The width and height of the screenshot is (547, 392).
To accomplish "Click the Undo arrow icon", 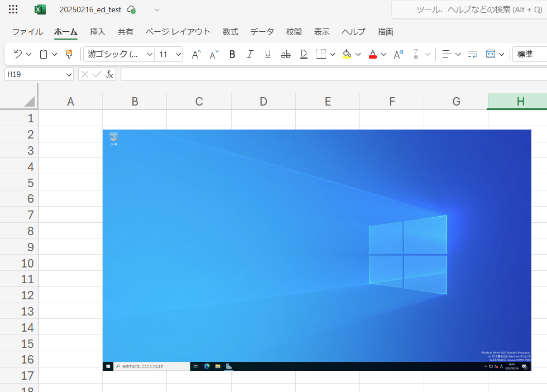I will coord(18,54).
